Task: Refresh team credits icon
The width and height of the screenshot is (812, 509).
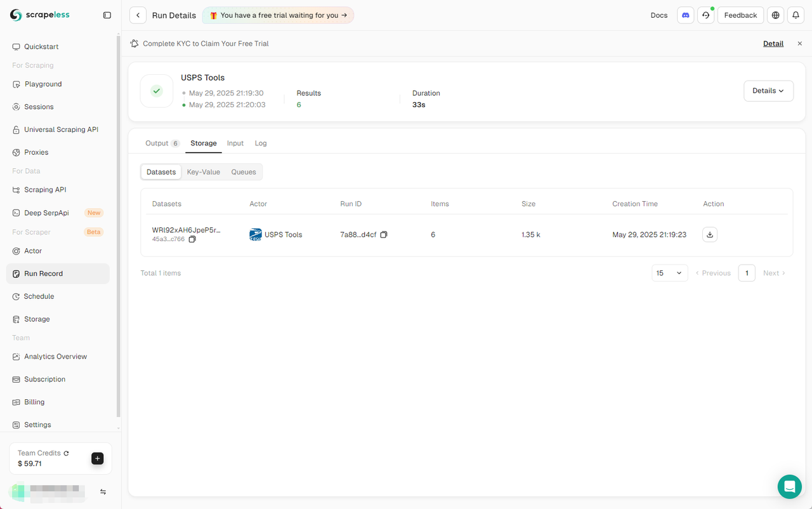Action: pos(67,453)
